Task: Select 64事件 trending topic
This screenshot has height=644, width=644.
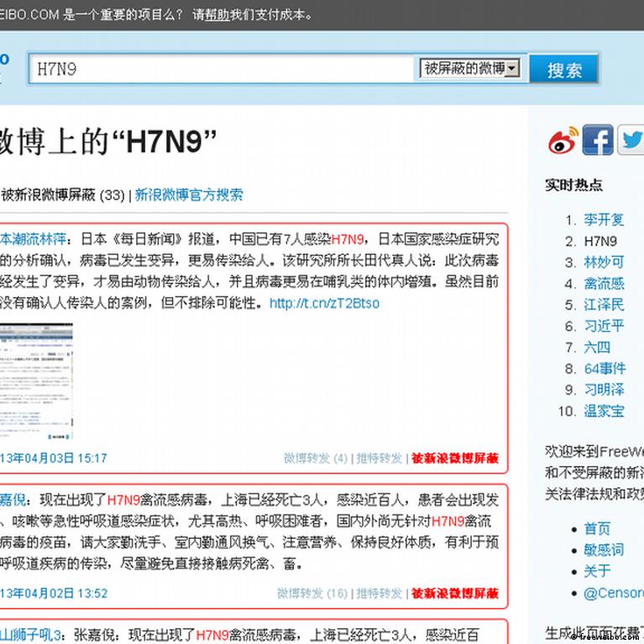Action: pos(605,368)
